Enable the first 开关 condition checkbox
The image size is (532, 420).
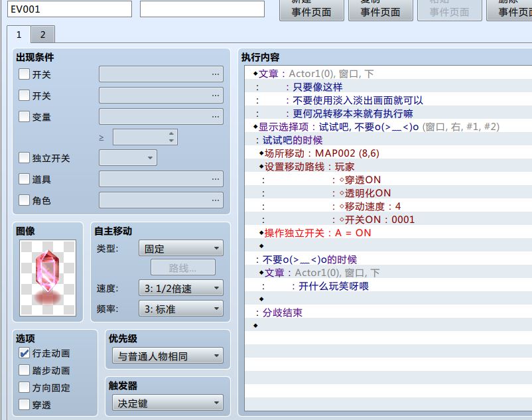tap(24, 74)
